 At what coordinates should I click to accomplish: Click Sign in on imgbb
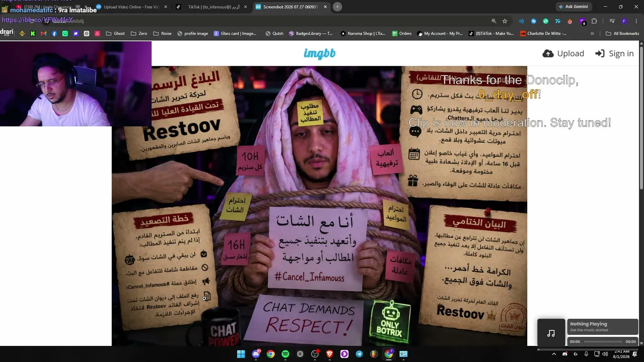coord(614,54)
